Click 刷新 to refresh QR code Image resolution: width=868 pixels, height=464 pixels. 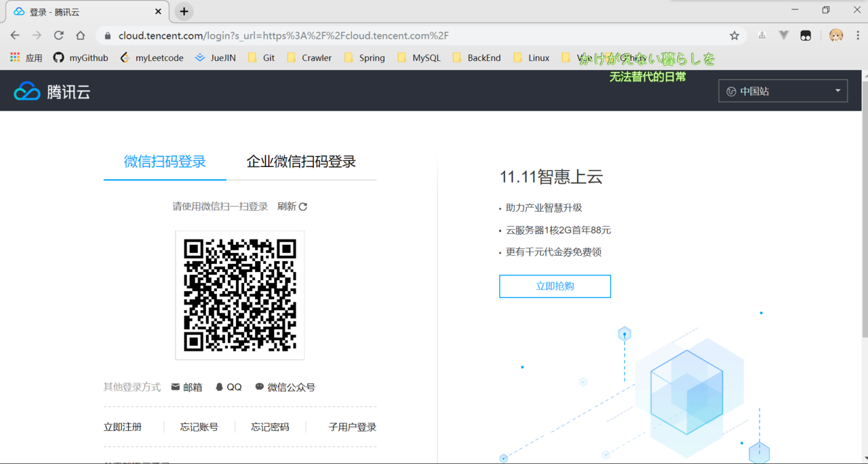pyautogui.click(x=292, y=206)
